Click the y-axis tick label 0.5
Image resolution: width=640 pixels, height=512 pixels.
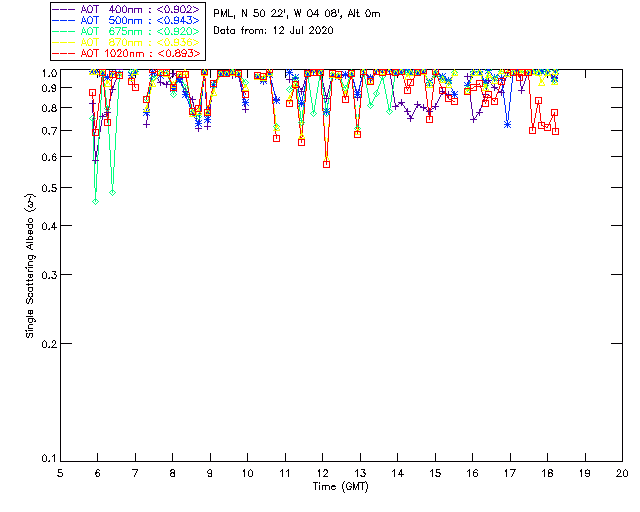coord(49,188)
